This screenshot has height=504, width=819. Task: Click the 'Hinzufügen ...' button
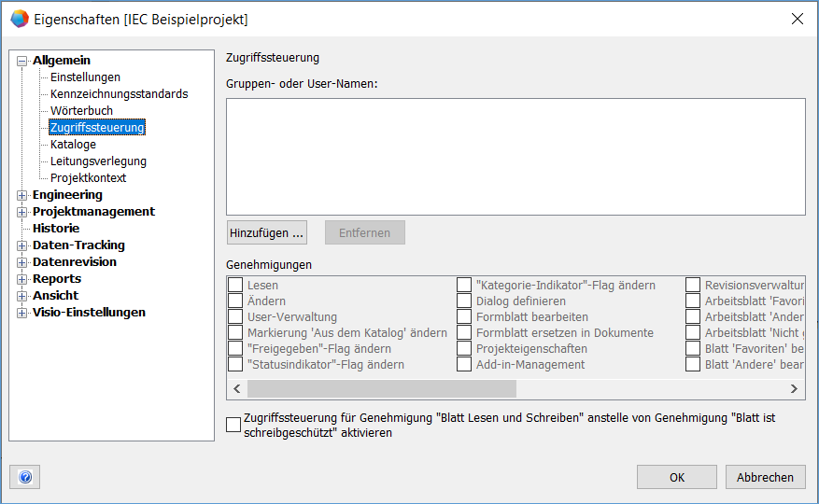click(267, 232)
